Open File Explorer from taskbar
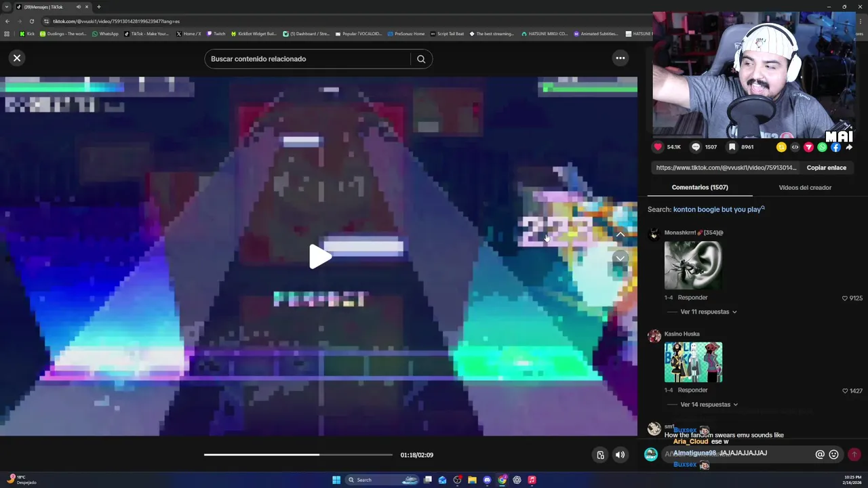This screenshot has height=488, width=868. (472, 480)
